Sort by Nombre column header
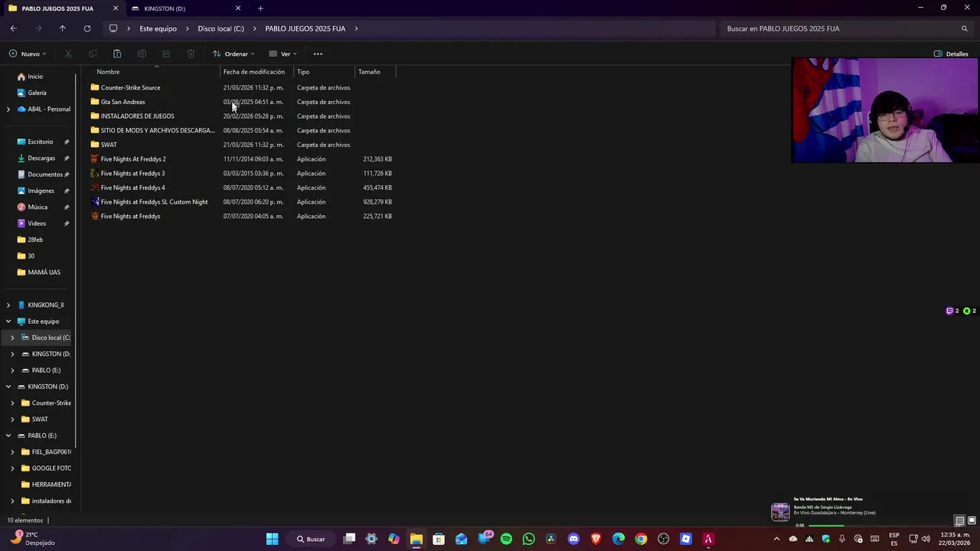 click(x=108, y=72)
